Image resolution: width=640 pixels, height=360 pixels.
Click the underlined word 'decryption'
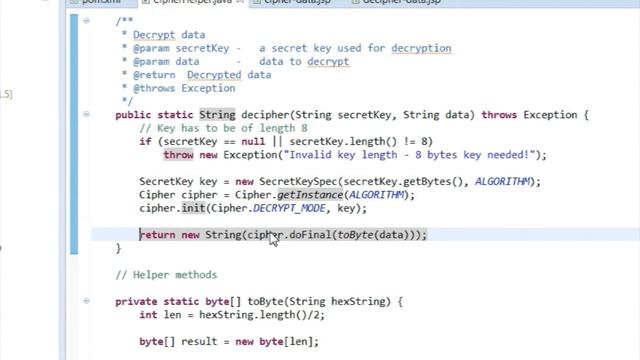click(421, 48)
